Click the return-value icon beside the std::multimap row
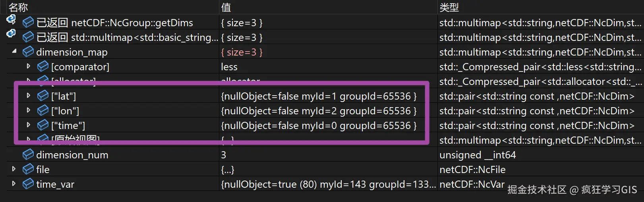Viewport: 644px width, 202px height. (11, 34)
